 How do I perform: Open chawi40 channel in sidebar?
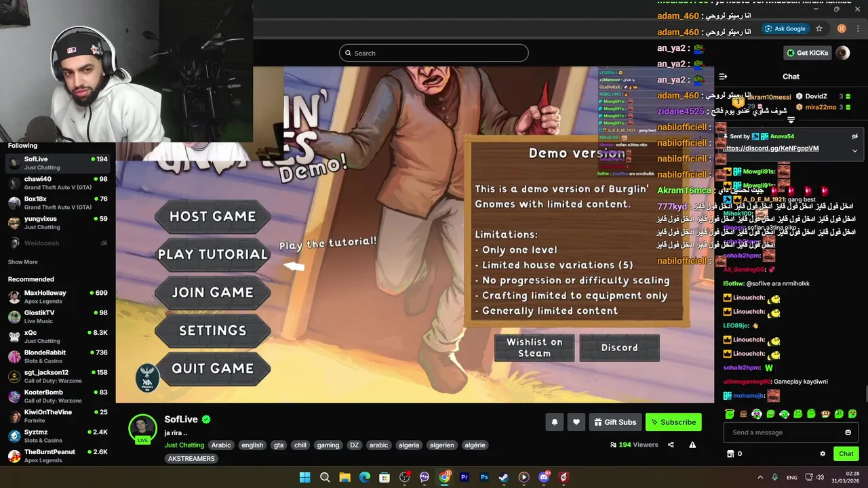pos(58,183)
